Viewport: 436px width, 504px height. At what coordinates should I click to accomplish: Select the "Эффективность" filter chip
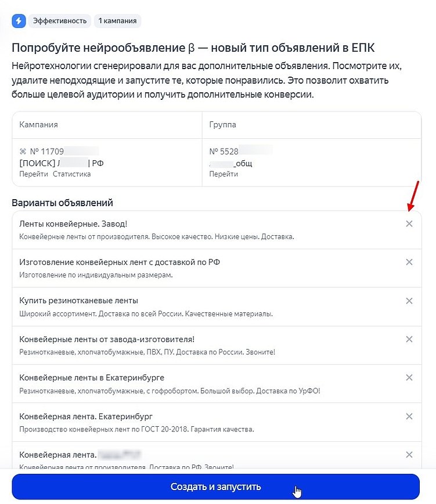60,20
